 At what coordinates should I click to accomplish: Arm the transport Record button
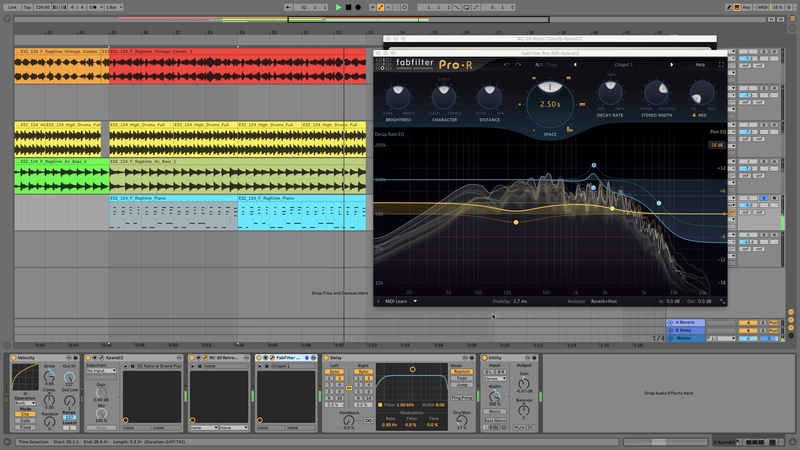(x=358, y=7)
